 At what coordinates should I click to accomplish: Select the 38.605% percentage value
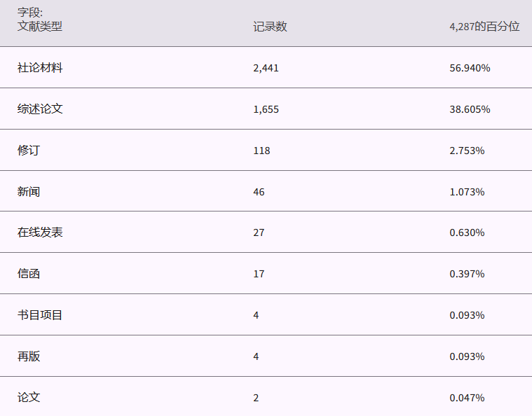coord(470,109)
